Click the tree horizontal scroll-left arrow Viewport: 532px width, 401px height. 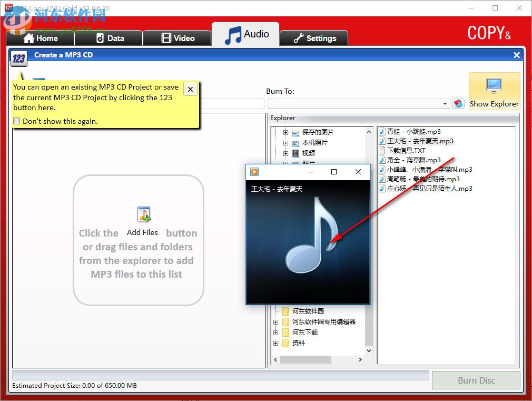(275, 359)
